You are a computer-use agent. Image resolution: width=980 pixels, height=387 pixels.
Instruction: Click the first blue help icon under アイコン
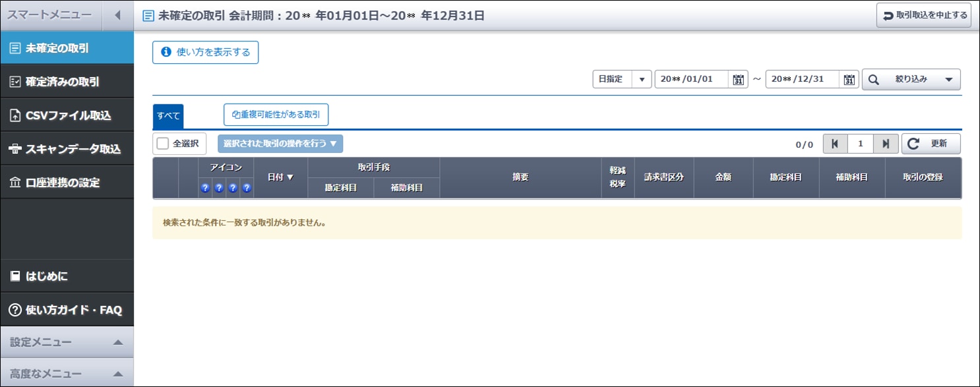pos(205,188)
